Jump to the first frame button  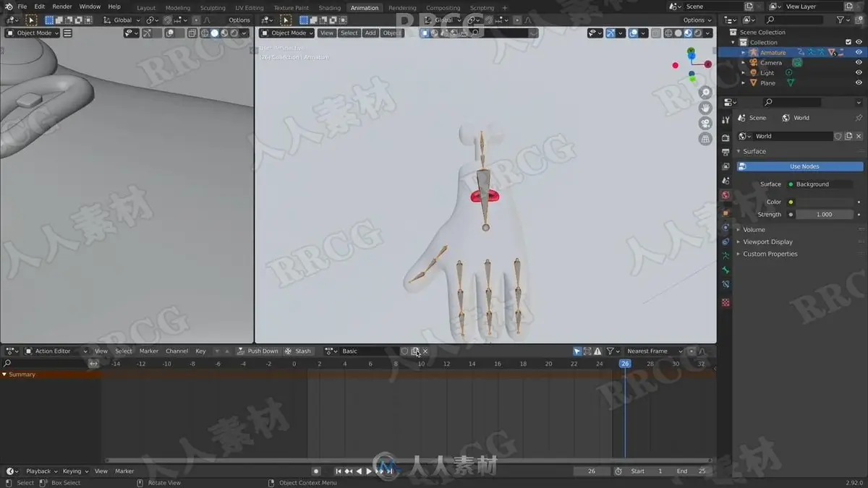338,471
